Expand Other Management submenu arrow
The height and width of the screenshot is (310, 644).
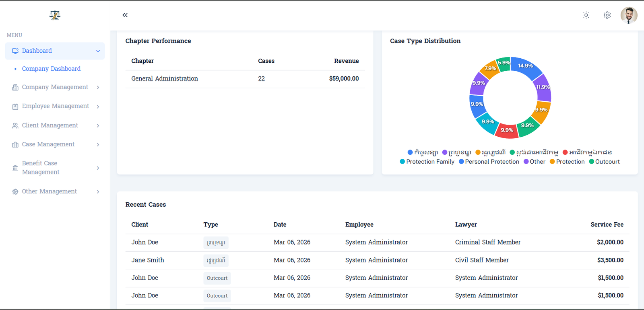[x=98, y=192]
